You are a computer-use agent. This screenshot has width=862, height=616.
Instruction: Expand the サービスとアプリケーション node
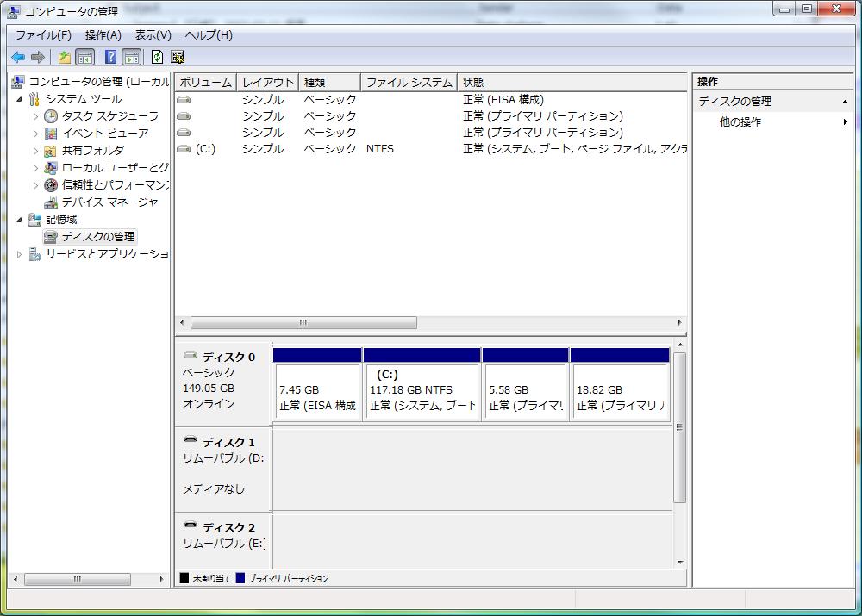tap(20, 254)
